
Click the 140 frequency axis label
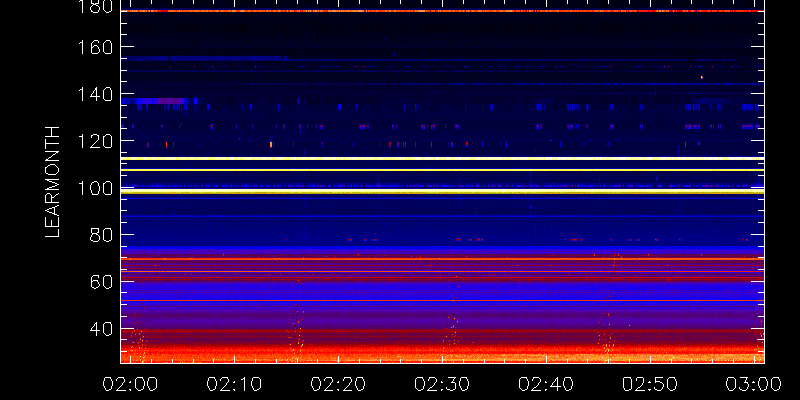coord(95,95)
